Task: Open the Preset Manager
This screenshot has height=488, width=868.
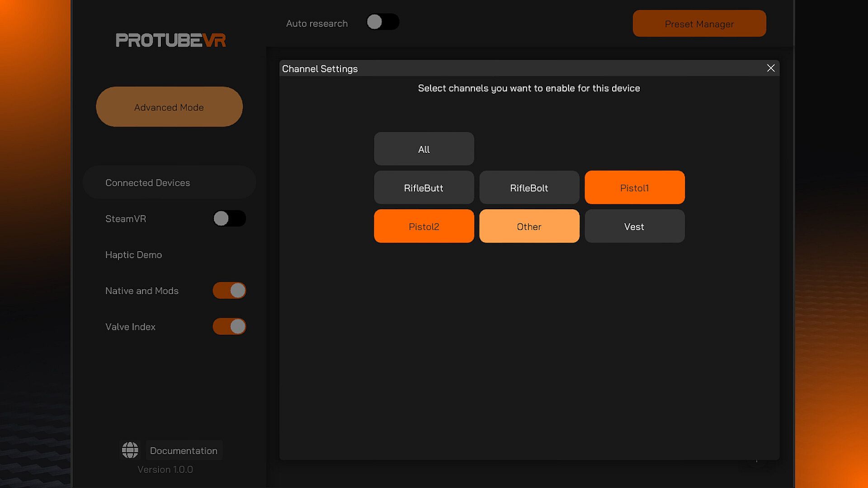Action: tap(699, 24)
